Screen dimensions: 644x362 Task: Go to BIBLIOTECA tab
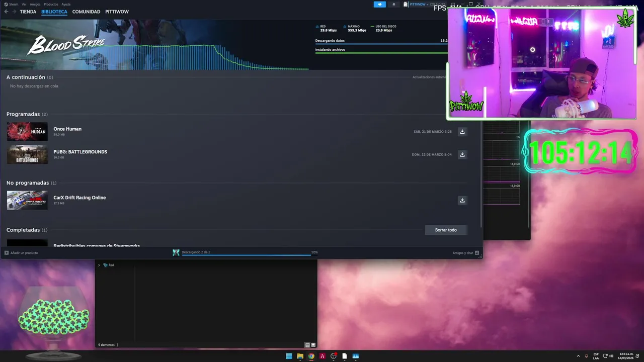[x=54, y=12]
